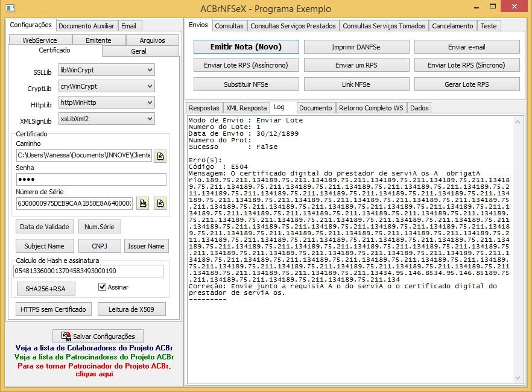
Task: Click the hash calculation input field
Action: [x=88, y=271]
